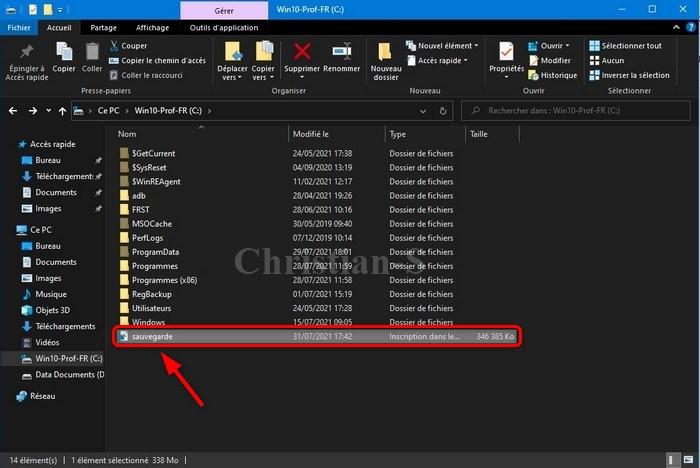This screenshot has width=700, height=468.
Task: Click the New folder quick access icon
Action: point(48,9)
